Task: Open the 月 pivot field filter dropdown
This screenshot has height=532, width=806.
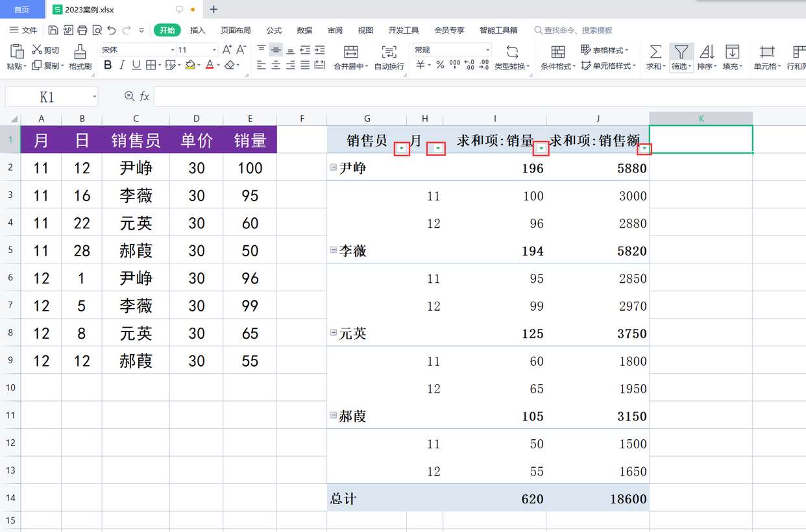Action: (x=438, y=149)
